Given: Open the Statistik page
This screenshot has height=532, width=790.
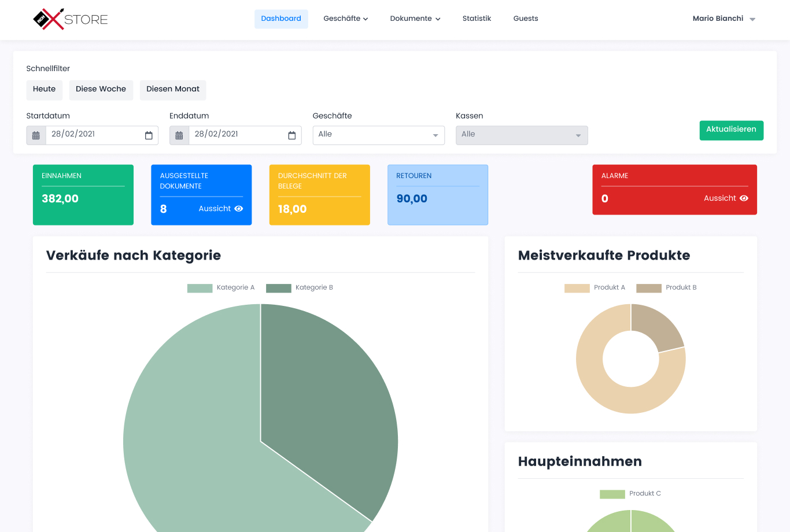Looking at the screenshot, I should pyautogui.click(x=477, y=19).
